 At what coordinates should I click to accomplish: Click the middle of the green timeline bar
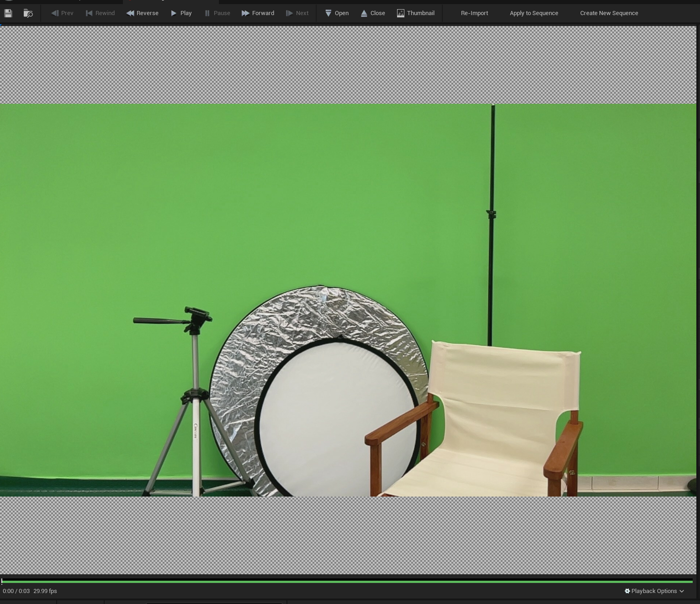pyautogui.click(x=347, y=582)
